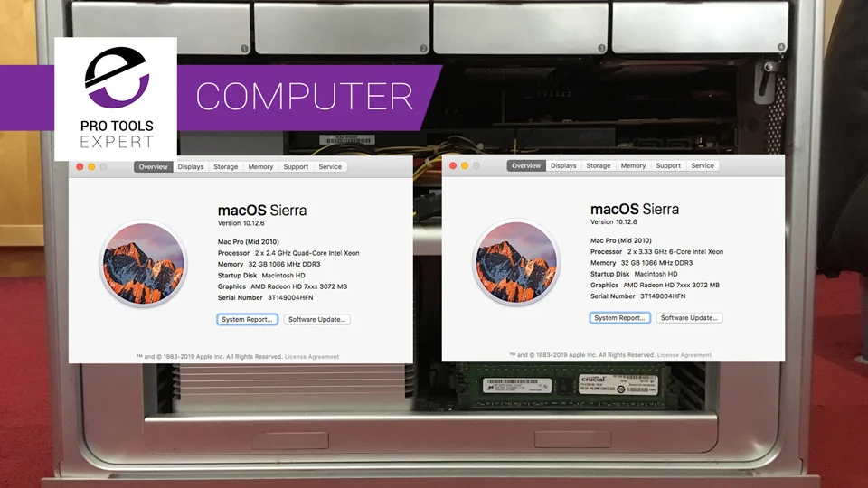Select Overview tab in right window
868x488 pixels.
click(x=526, y=165)
